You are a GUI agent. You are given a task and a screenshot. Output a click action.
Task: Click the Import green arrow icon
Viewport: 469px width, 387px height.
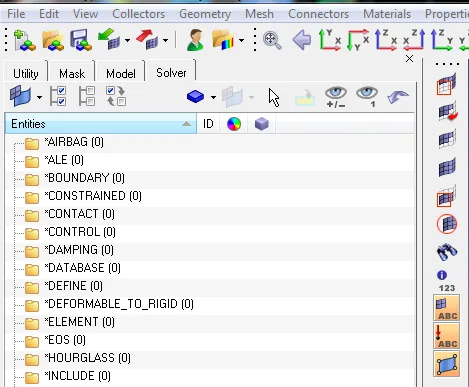tap(109, 39)
